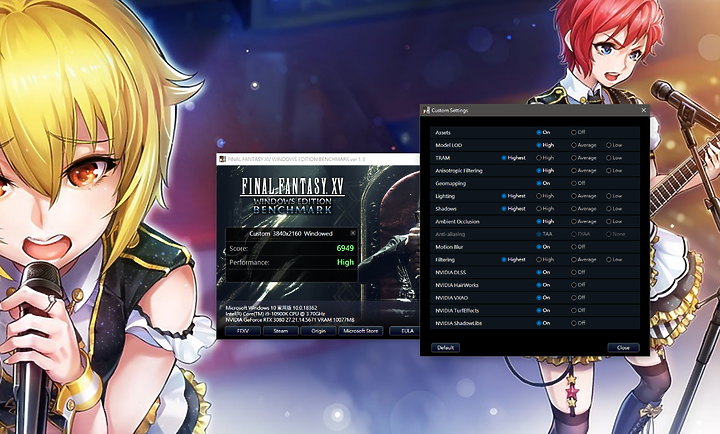Set Filtering row to Average

click(584, 259)
